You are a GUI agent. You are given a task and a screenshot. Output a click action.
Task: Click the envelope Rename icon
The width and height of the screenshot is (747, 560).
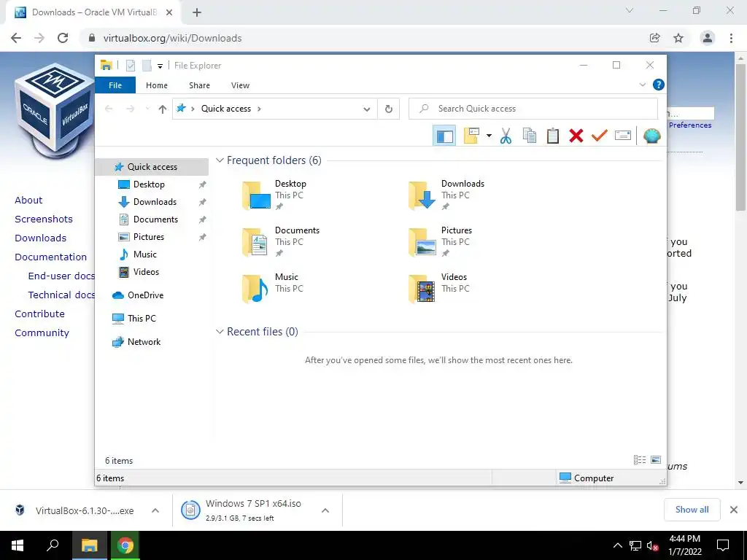pyautogui.click(x=623, y=136)
